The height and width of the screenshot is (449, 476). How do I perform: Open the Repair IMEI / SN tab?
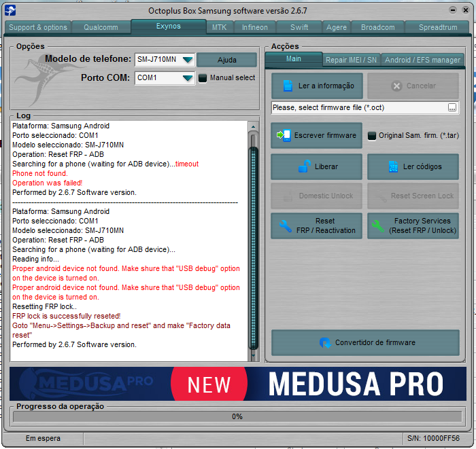[x=352, y=60]
